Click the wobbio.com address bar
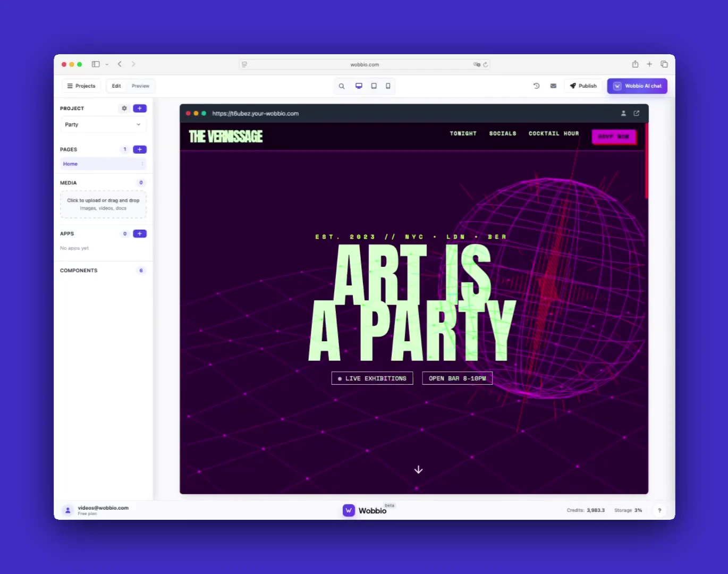The height and width of the screenshot is (574, 728). [365, 64]
